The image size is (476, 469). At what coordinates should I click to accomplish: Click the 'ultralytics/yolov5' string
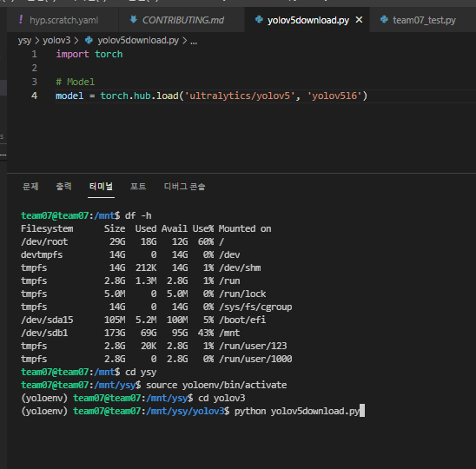click(x=240, y=96)
